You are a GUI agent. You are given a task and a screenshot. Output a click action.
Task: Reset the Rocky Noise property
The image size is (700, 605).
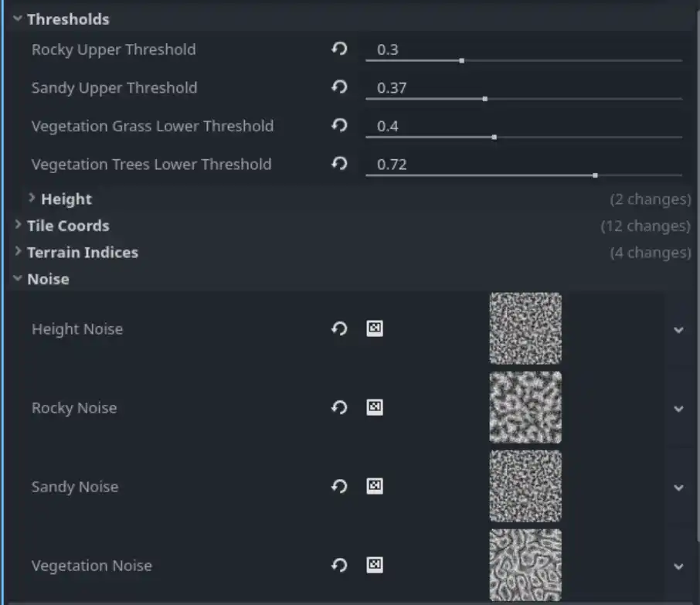click(338, 407)
